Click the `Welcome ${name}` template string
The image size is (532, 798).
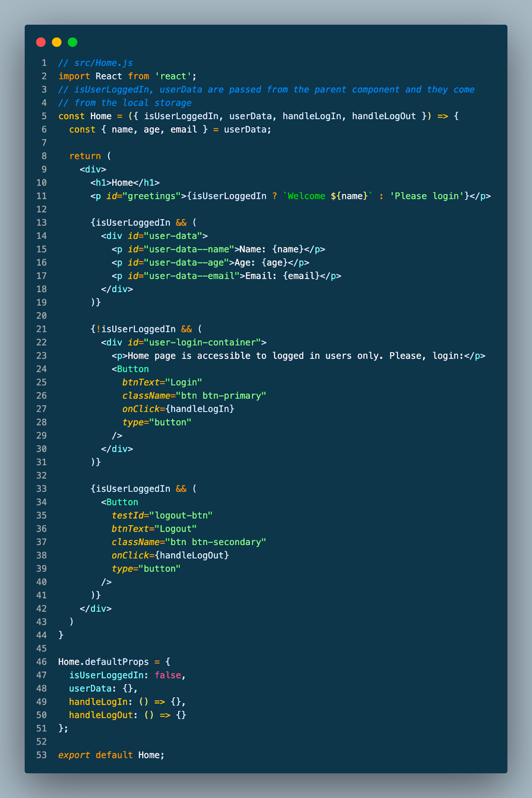click(x=328, y=196)
